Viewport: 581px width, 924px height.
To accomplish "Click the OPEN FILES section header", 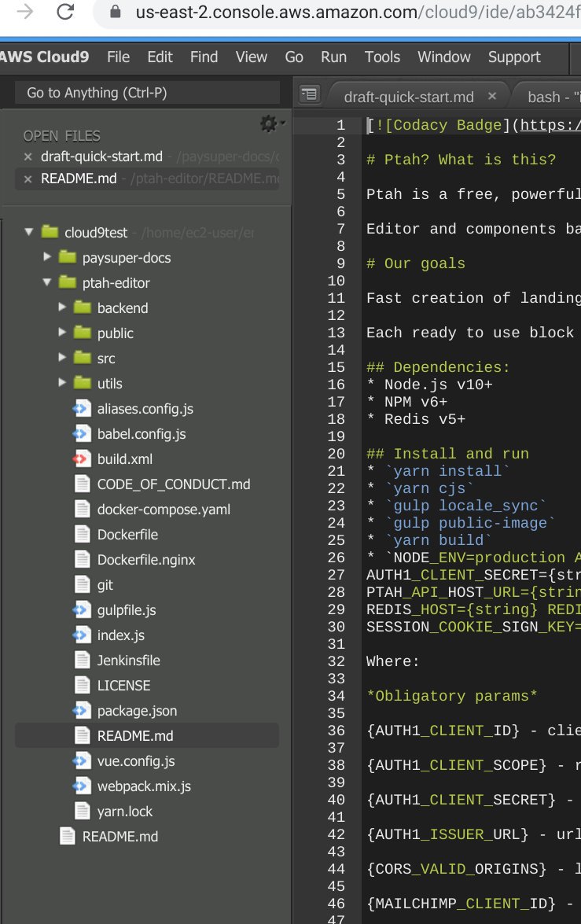I will pyautogui.click(x=62, y=136).
